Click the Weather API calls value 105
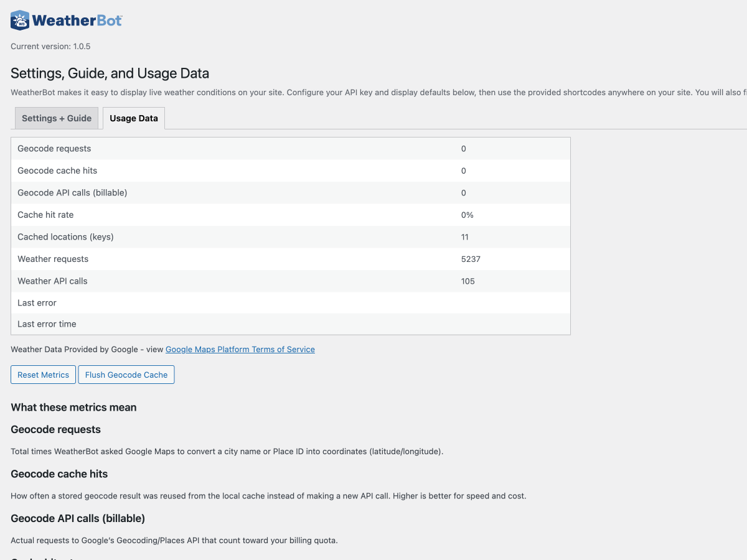 468,281
